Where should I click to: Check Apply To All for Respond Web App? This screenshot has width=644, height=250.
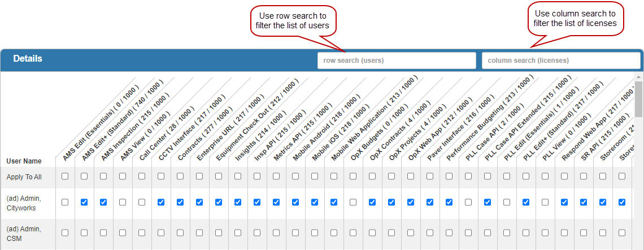[x=564, y=176]
